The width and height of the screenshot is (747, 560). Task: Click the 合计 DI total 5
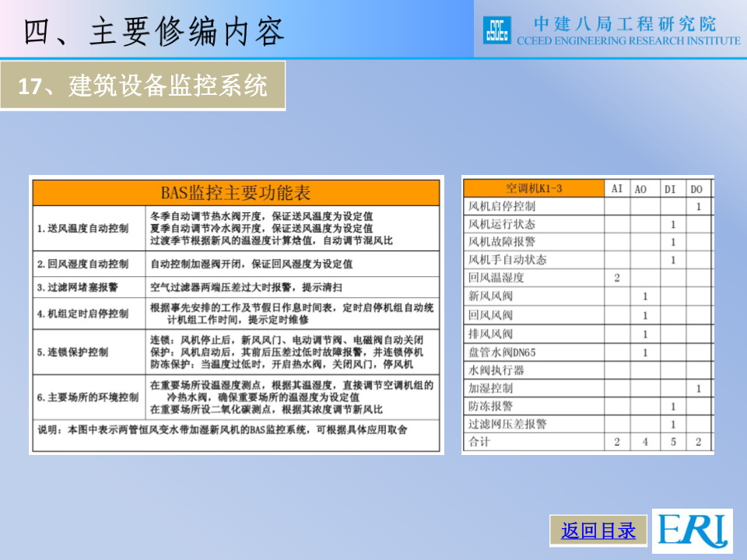pos(673,442)
